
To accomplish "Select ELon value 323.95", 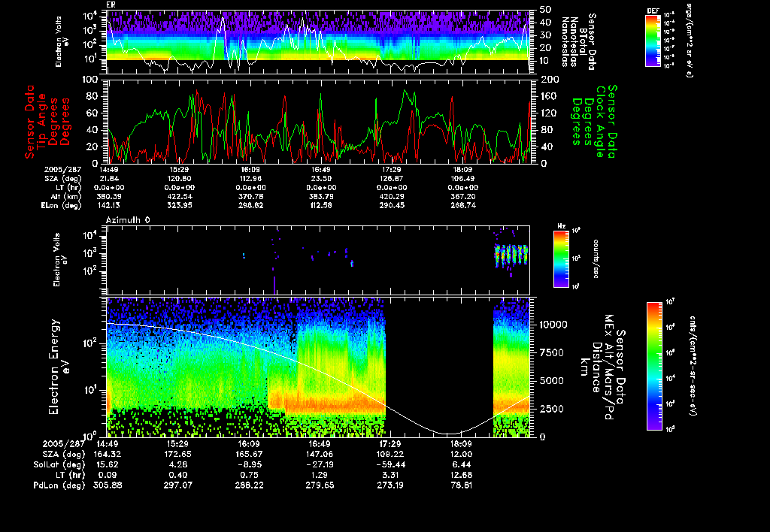I will pos(179,206).
